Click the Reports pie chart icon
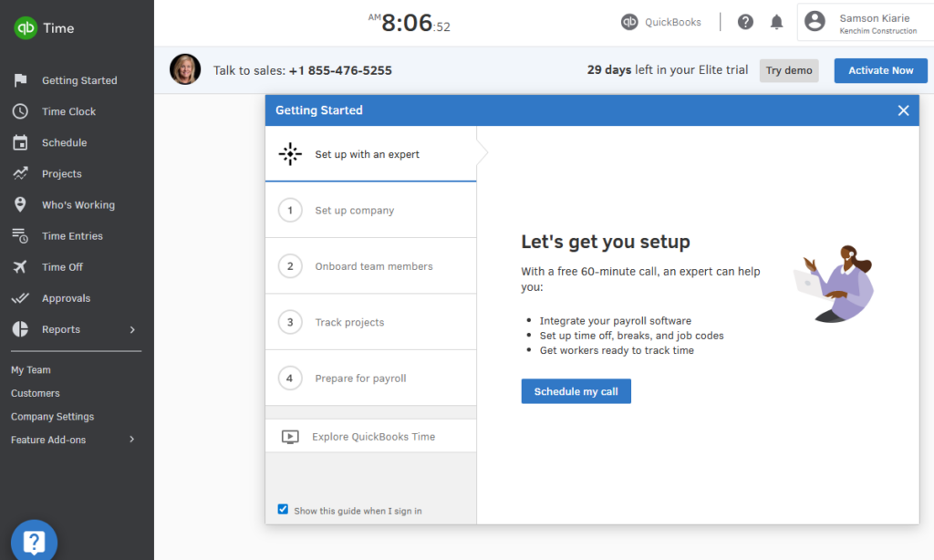934x560 pixels. pos(20,329)
